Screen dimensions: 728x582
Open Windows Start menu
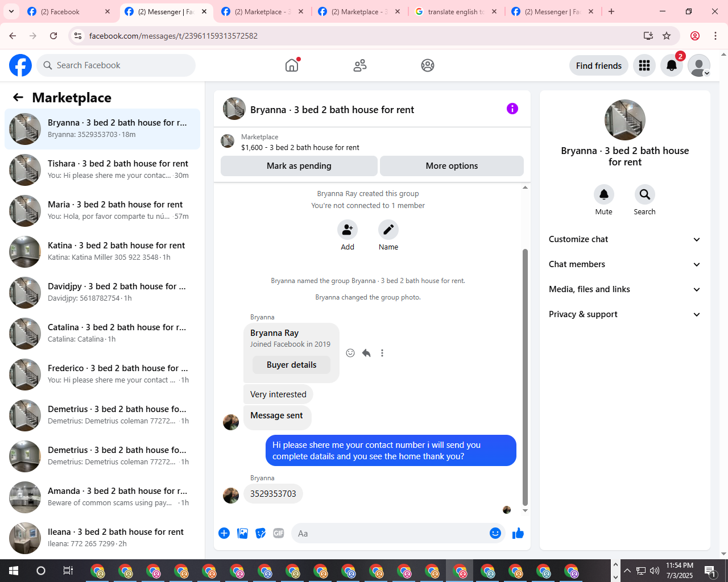tap(14, 571)
